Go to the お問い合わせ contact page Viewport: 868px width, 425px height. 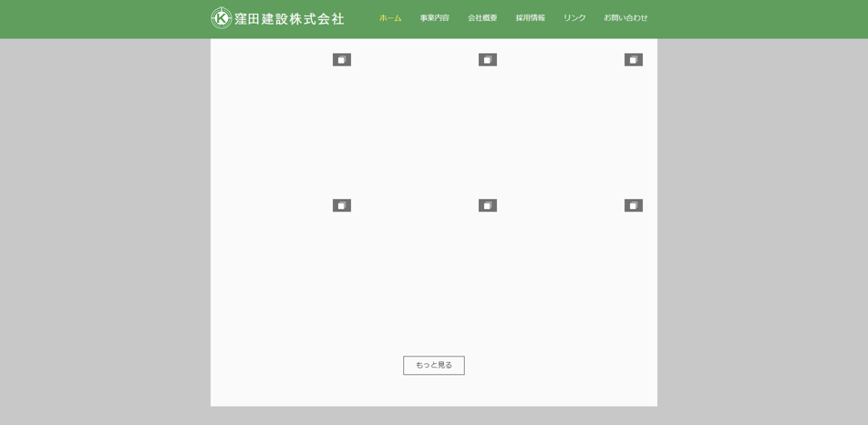tap(625, 18)
